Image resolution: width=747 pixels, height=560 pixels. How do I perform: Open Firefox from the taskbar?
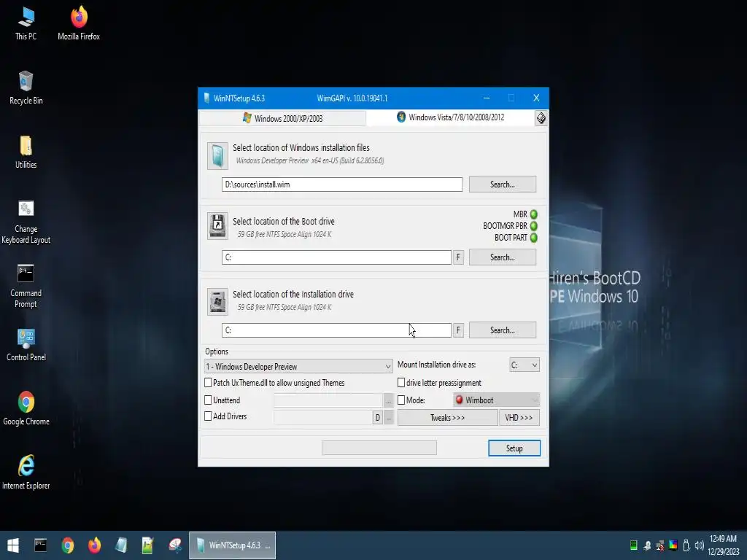click(x=94, y=545)
